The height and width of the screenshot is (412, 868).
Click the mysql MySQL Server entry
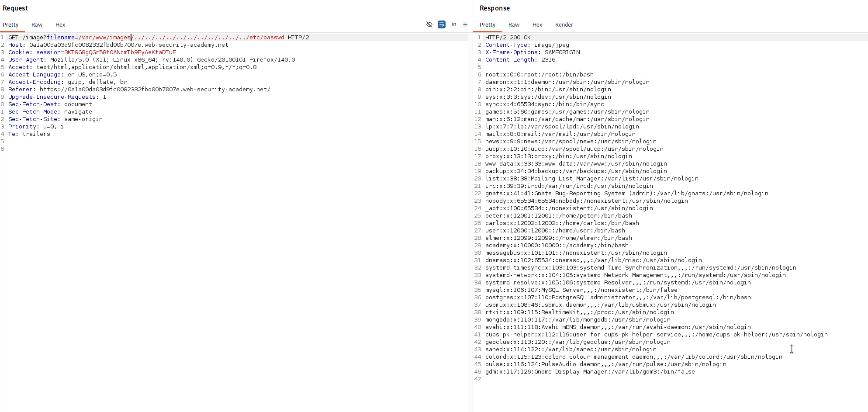[x=581, y=290]
